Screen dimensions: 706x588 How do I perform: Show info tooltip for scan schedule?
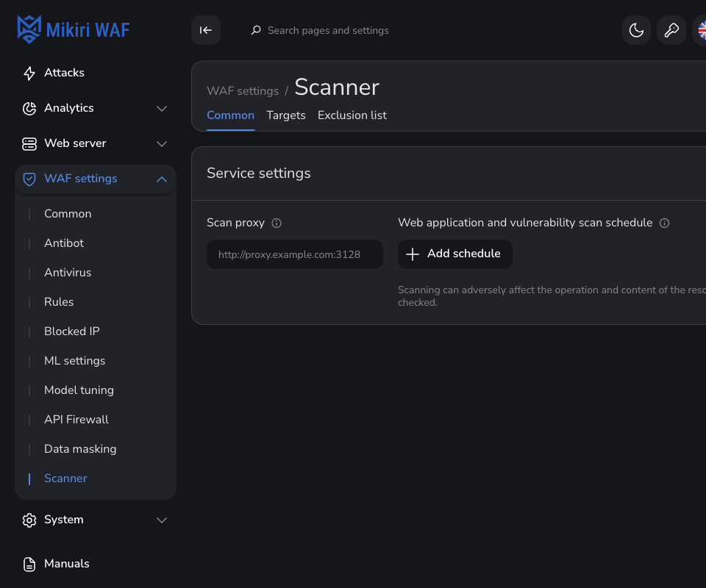coord(665,223)
